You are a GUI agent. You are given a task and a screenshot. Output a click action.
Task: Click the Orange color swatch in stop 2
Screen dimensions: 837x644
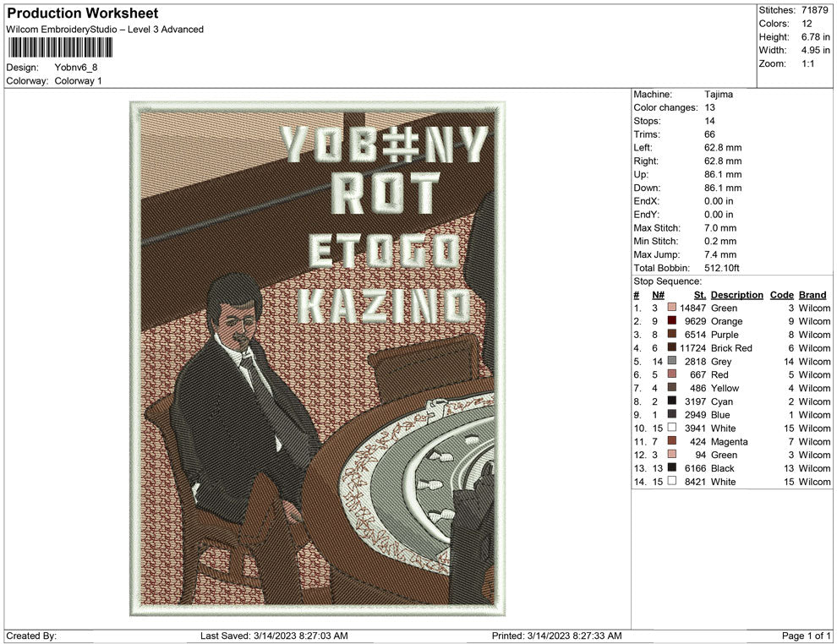coord(672,320)
